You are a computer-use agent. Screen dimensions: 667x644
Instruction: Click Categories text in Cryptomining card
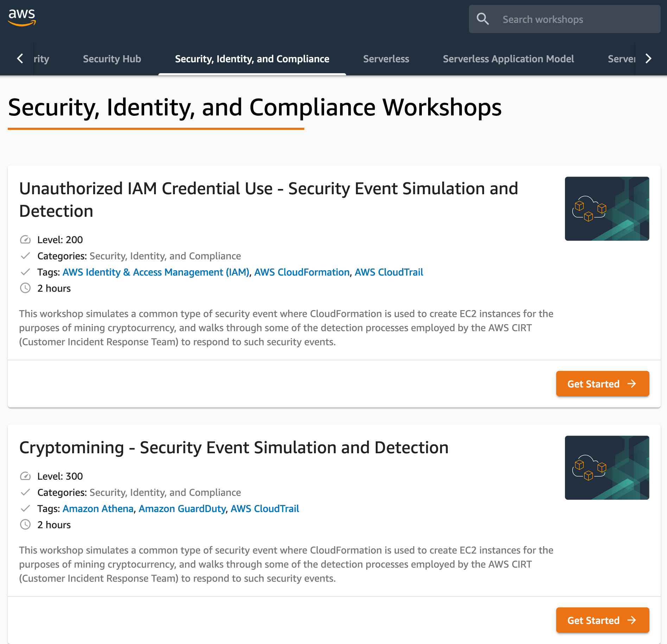tap(139, 492)
